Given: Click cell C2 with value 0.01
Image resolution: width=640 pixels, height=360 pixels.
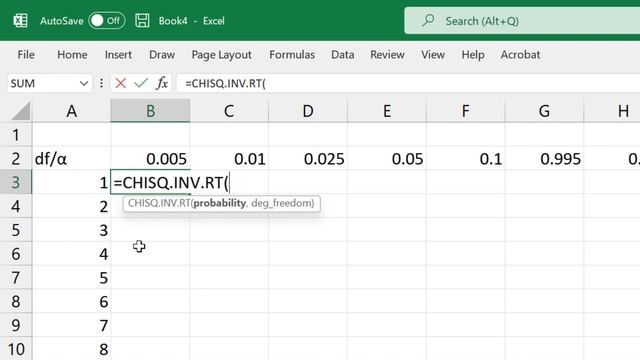Looking at the screenshot, I should tap(229, 159).
